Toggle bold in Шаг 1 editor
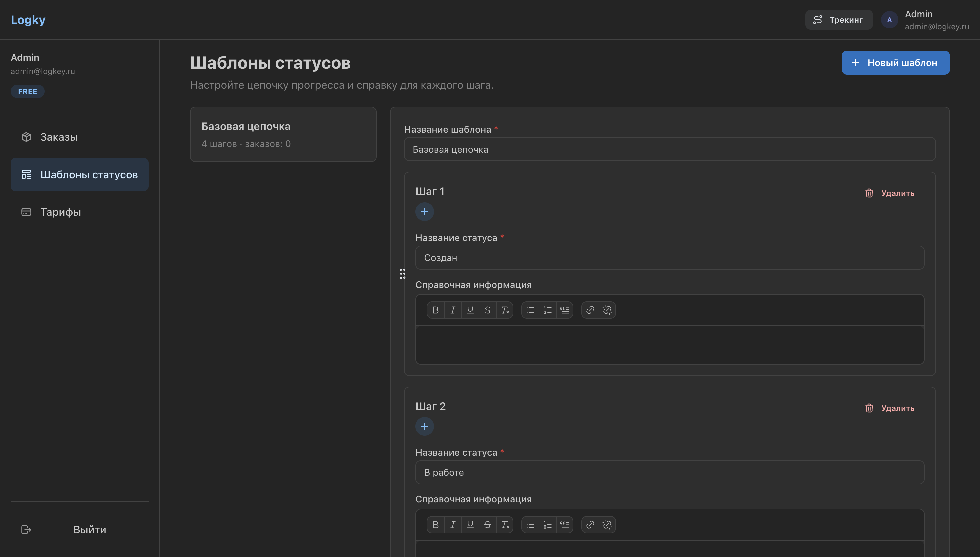The width and height of the screenshot is (980, 557). 435,310
